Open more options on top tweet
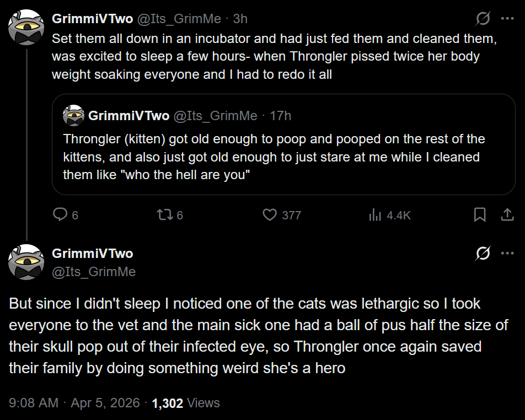The image size is (525, 420). pyautogui.click(x=507, y=19)
